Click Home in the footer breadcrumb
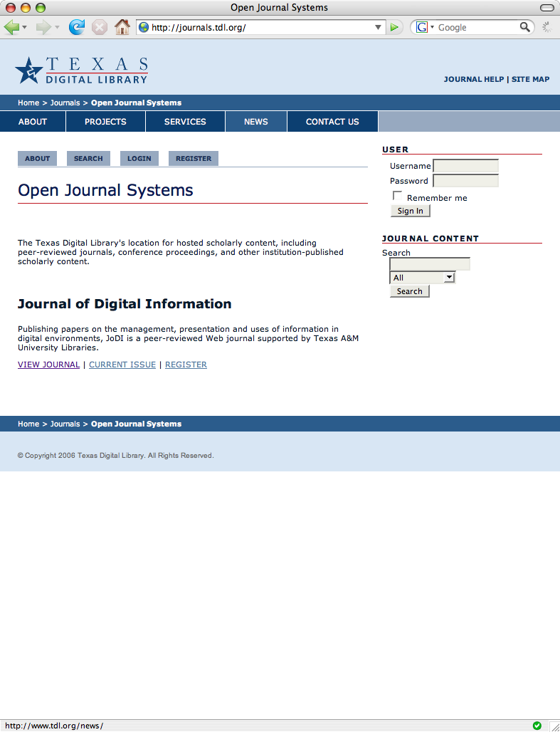The image size is (560, 732). (x=28, y=424)
